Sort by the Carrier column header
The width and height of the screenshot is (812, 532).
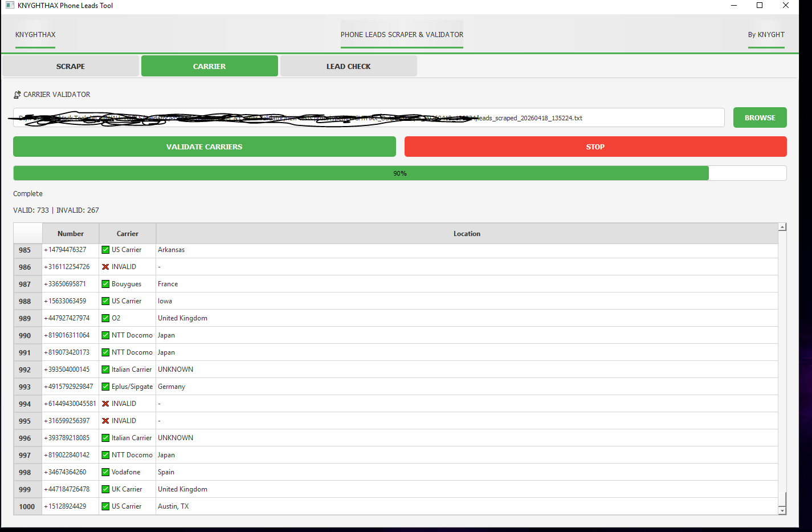point(127,234)
